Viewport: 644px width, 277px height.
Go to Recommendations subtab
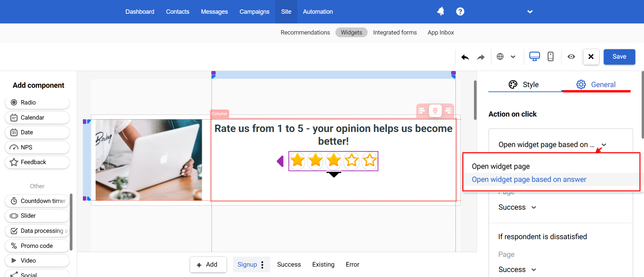click(305, 32)
